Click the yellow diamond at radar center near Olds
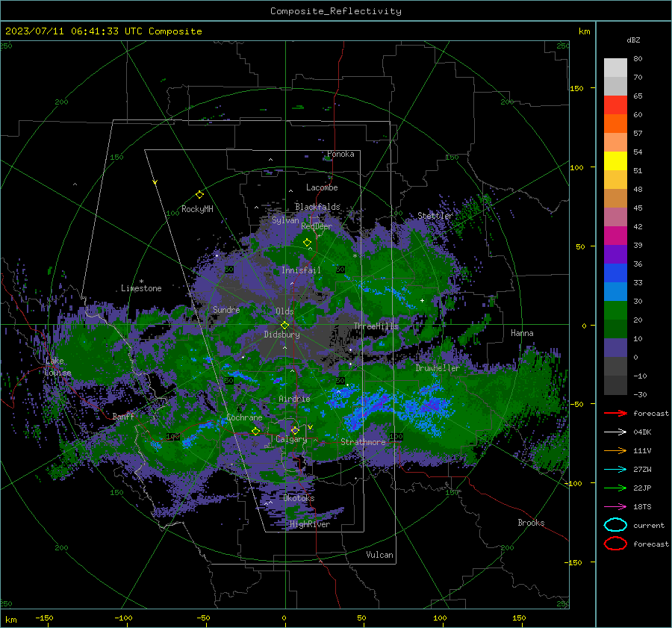Viewport: 672px width, 628px height. pos(284,326)
